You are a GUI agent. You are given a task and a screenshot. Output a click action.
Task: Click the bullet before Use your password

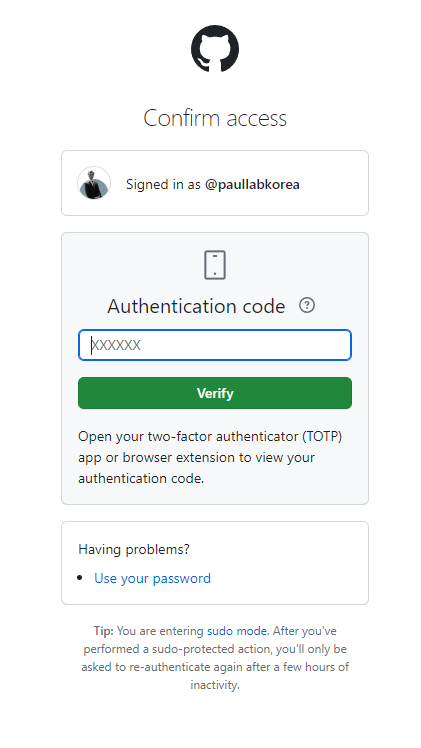point(80,578)
